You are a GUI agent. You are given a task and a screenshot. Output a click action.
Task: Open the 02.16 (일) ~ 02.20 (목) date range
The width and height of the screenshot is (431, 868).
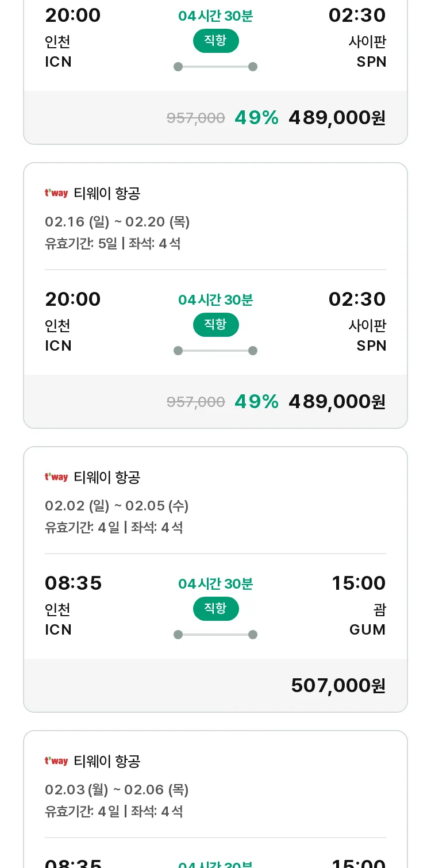(117, 222)
